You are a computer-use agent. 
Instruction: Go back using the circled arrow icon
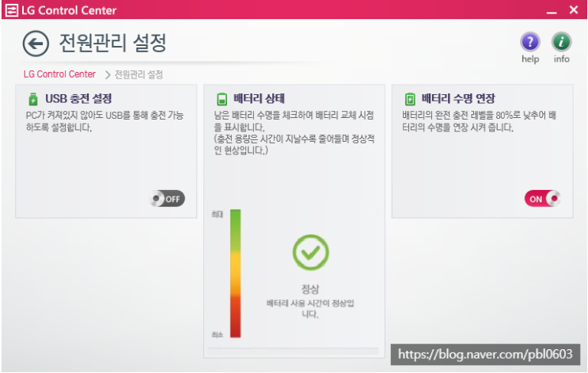[x=36, y=44]
